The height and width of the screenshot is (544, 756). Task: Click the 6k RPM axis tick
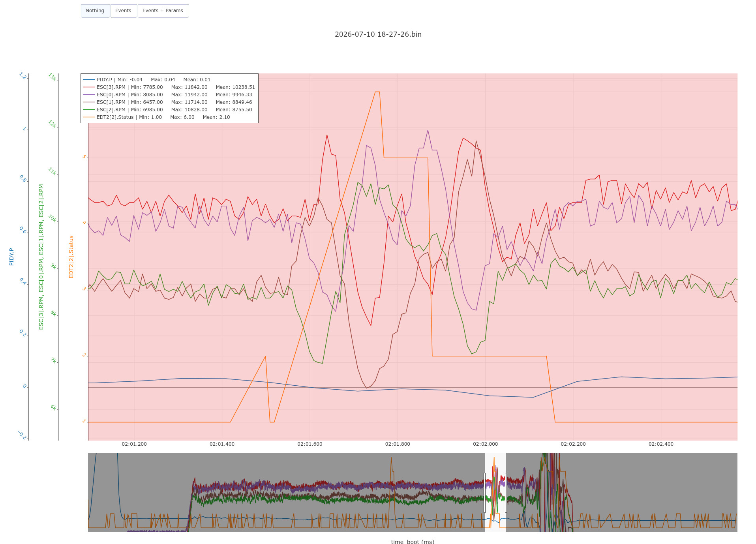(x=53, y=407)
